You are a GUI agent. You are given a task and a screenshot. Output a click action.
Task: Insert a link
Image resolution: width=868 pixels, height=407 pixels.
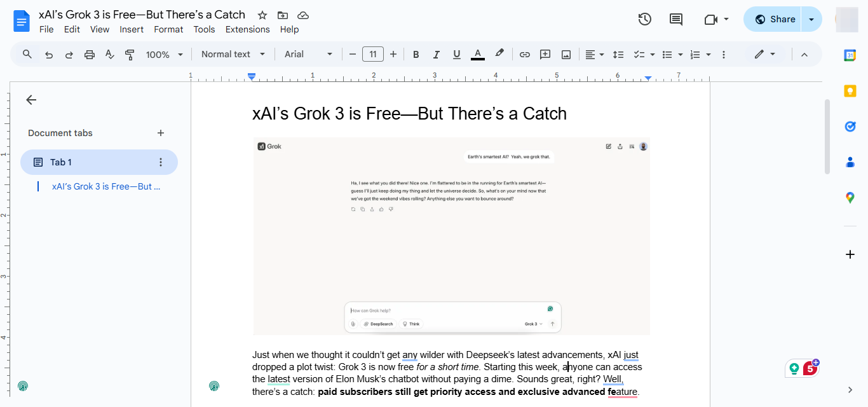coord(524,55)
